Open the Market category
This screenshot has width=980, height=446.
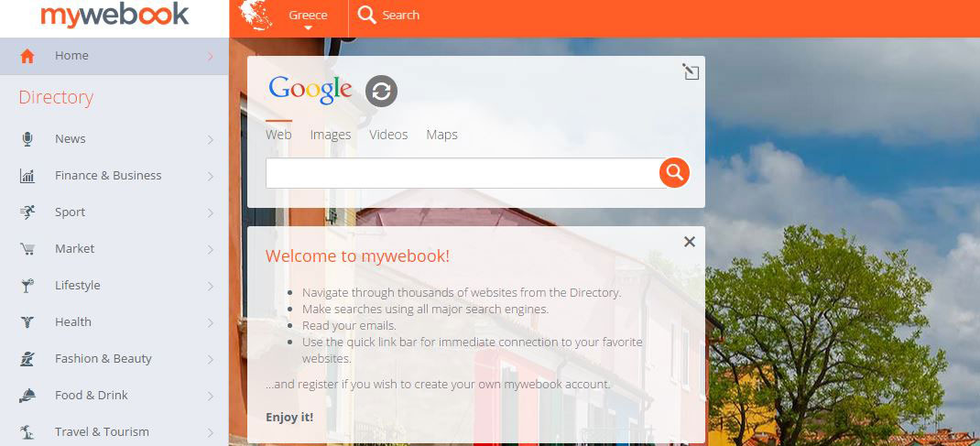[114, 249]
